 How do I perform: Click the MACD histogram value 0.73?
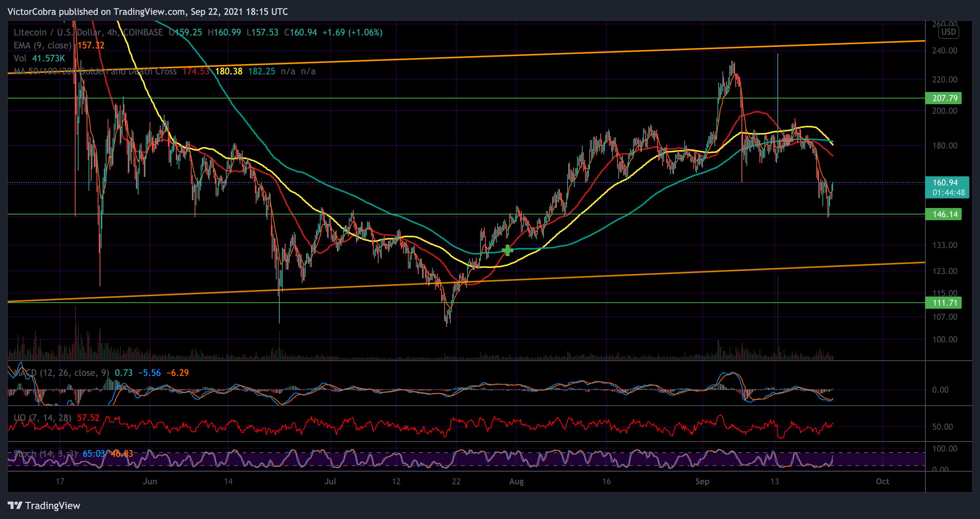124,373
